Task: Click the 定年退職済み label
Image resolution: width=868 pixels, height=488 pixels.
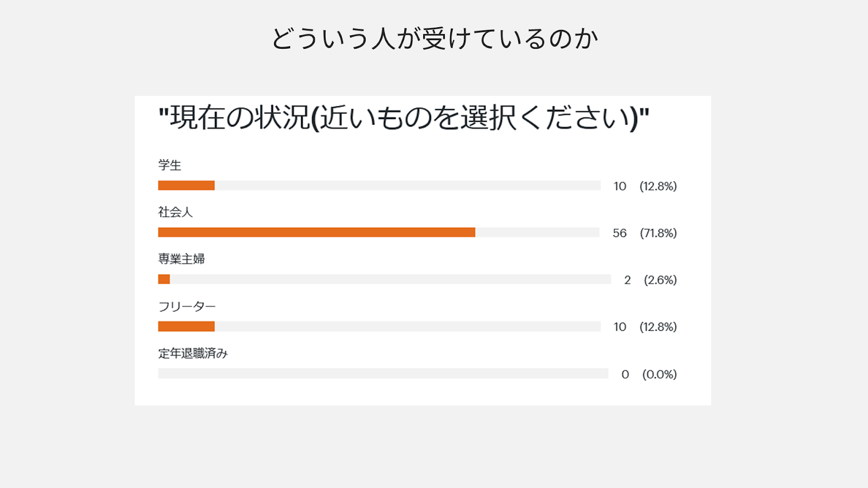Action: coord(193,354)
